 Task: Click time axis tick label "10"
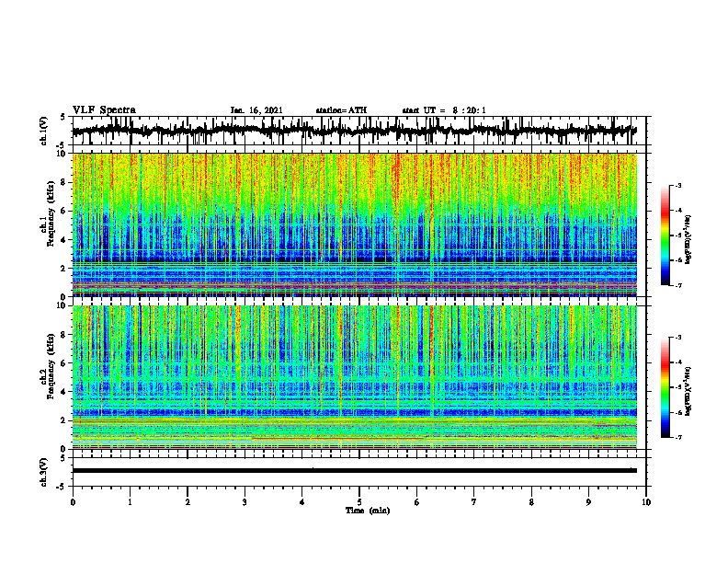[646, 502]
